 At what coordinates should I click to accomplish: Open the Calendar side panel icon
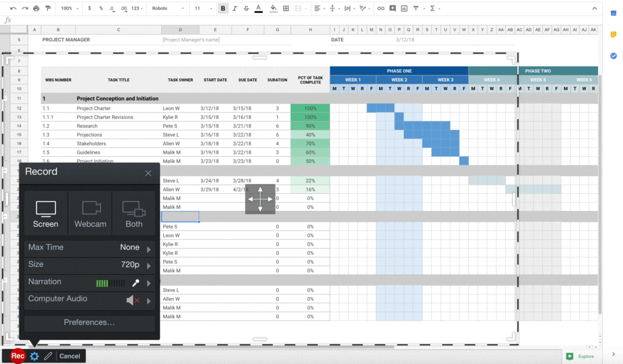click(x=613, y=13)
